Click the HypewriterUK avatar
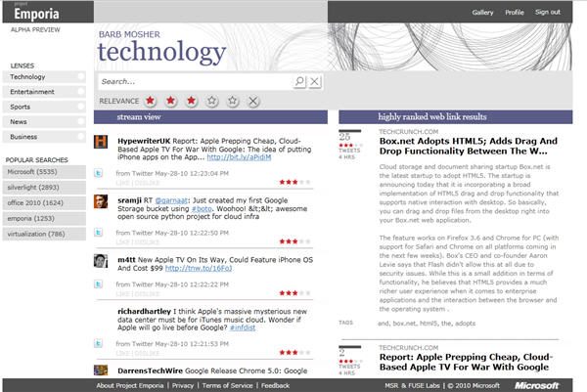The width and height of the screenshot is (587, 392). click(x=101, y=142)
